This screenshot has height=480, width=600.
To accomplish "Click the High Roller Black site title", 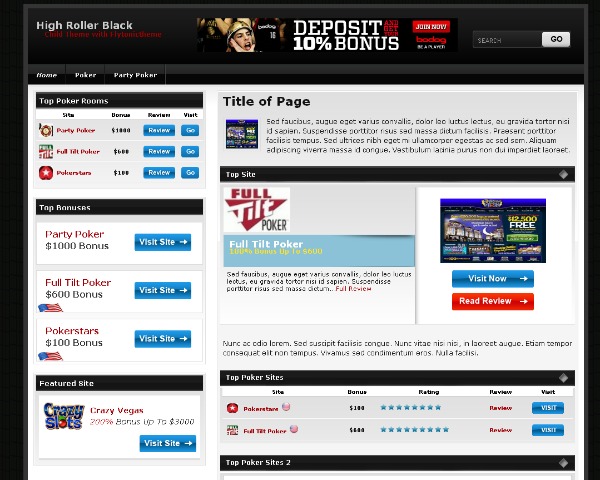I will tap(84, 25).
